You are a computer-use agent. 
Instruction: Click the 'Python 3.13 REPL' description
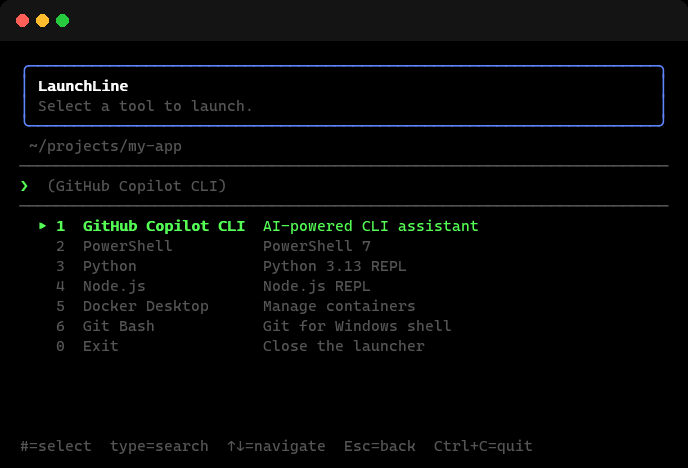pyautogui.click(x=335, y=266)
